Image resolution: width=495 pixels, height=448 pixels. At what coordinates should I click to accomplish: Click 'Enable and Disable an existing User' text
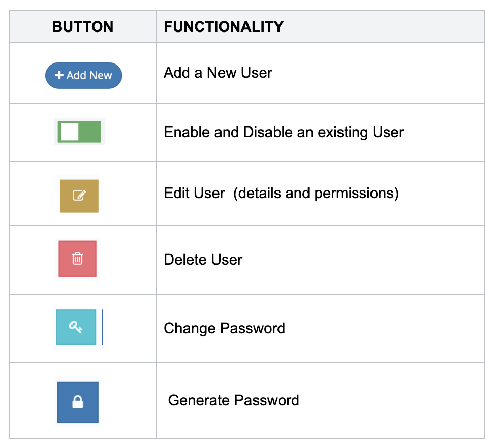284,133
